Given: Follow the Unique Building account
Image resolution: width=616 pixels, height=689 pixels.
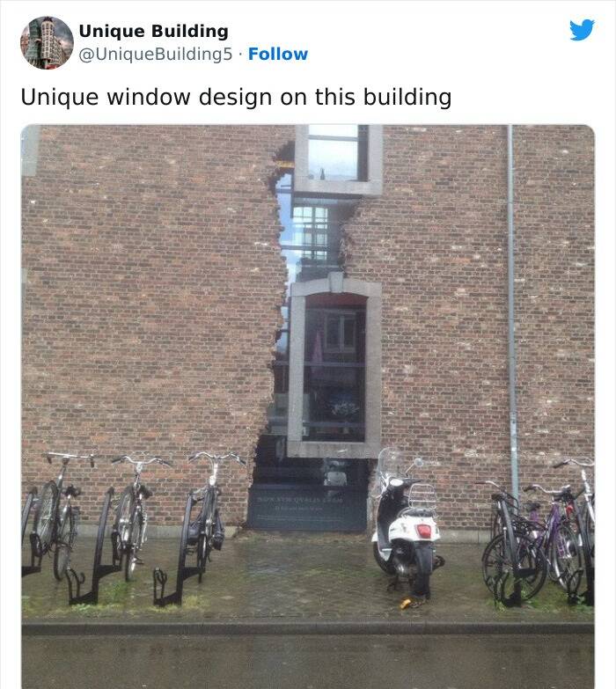Looking at the screenshot, I should click(278, 54).
